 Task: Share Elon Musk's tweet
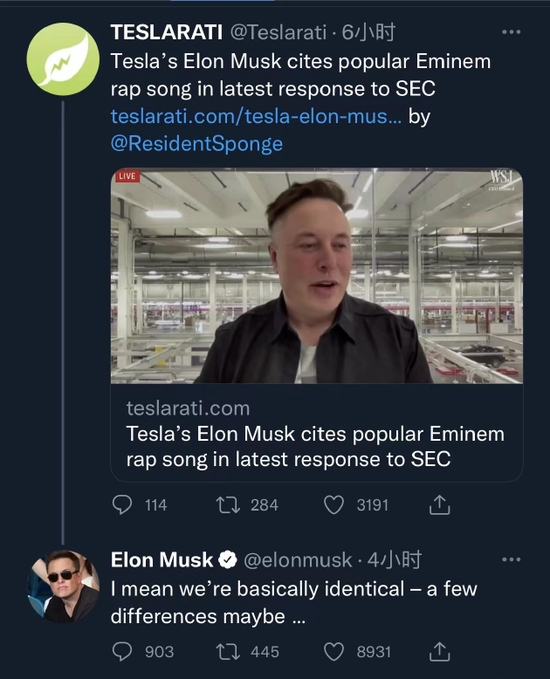(440, 651)
